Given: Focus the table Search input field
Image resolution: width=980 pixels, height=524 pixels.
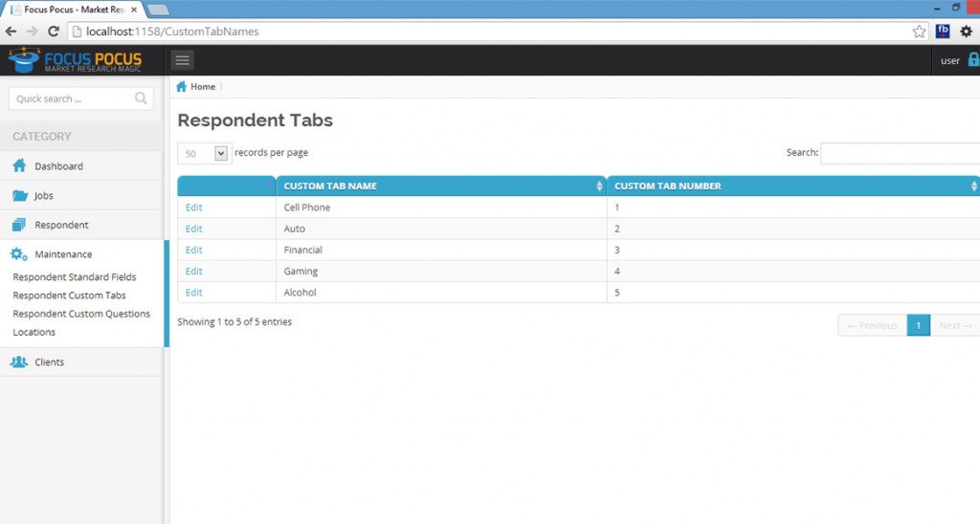Looking at the screenshot, I should click(x=900, y=153).
